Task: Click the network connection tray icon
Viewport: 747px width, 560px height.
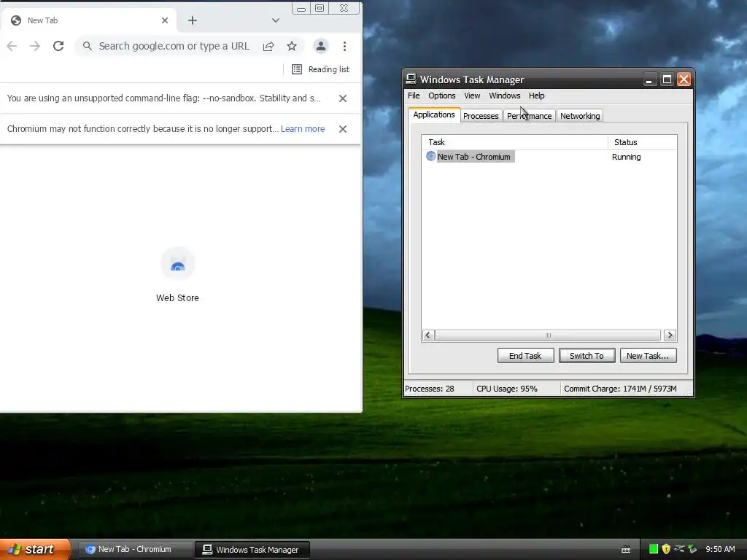Action: [679, 549]
